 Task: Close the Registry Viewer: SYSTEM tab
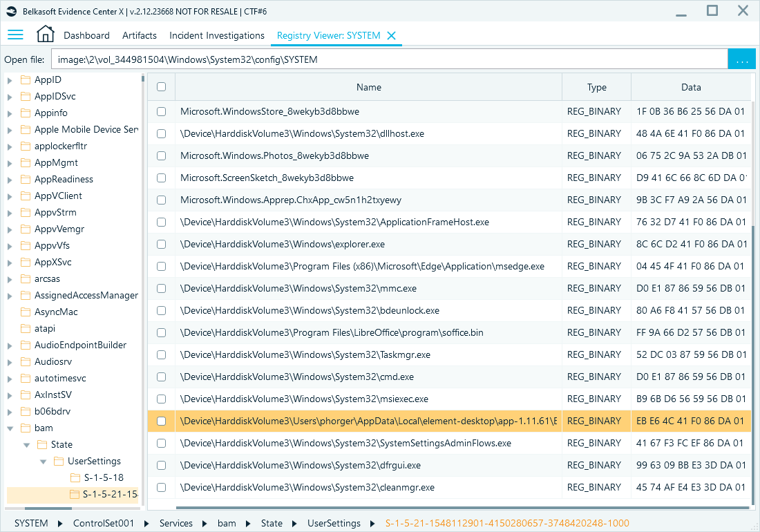click(392, 35)
